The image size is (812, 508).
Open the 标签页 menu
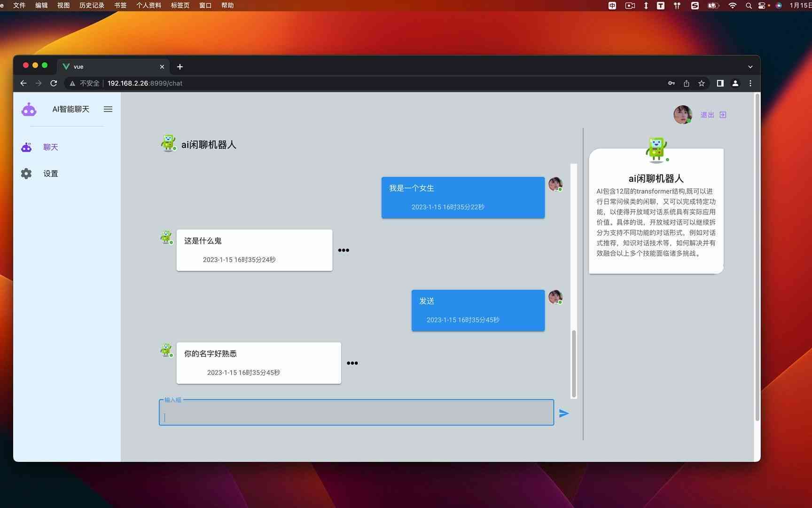tap(180, 5)
